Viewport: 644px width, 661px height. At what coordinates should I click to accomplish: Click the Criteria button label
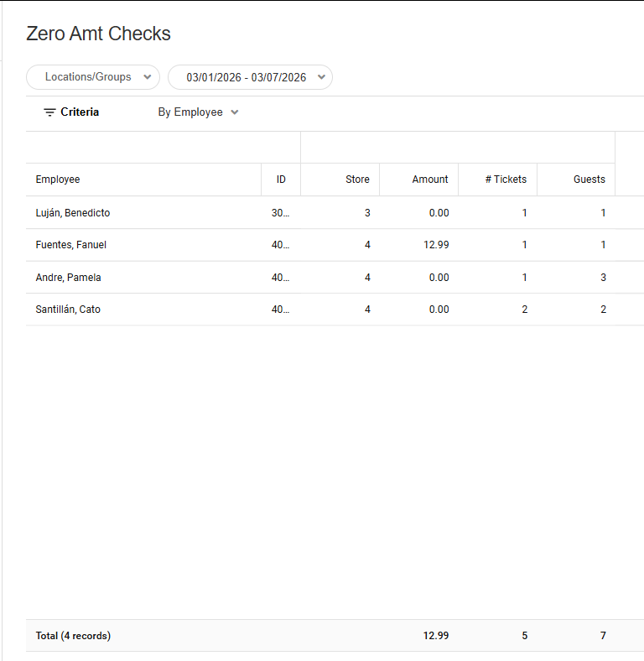[80, 112]
